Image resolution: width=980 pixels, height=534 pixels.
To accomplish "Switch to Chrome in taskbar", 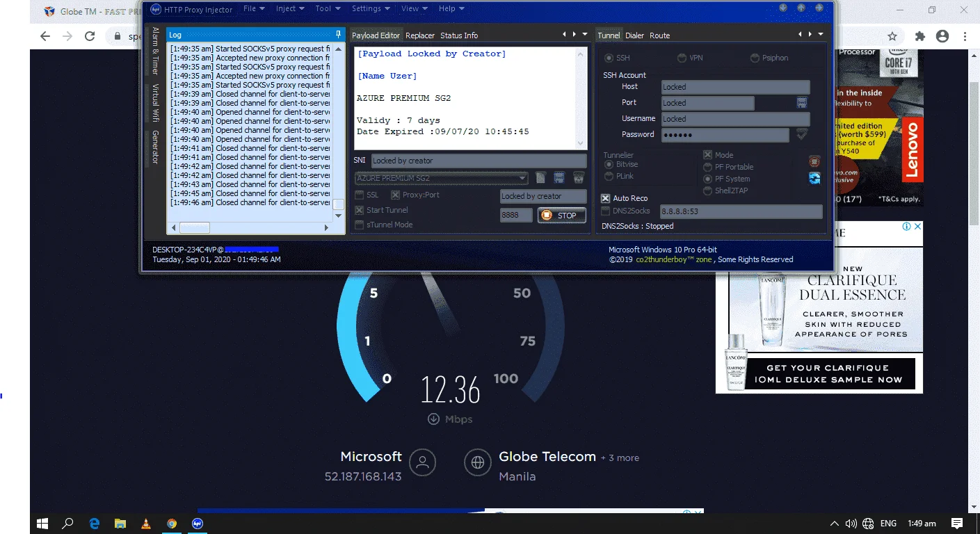I will [x=172, y=524].
